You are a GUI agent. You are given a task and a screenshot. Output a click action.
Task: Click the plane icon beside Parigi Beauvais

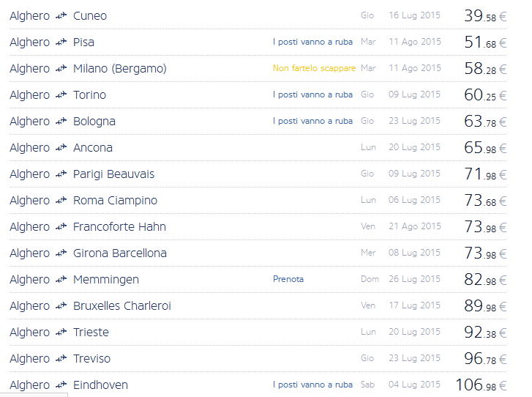click(61, 174)
